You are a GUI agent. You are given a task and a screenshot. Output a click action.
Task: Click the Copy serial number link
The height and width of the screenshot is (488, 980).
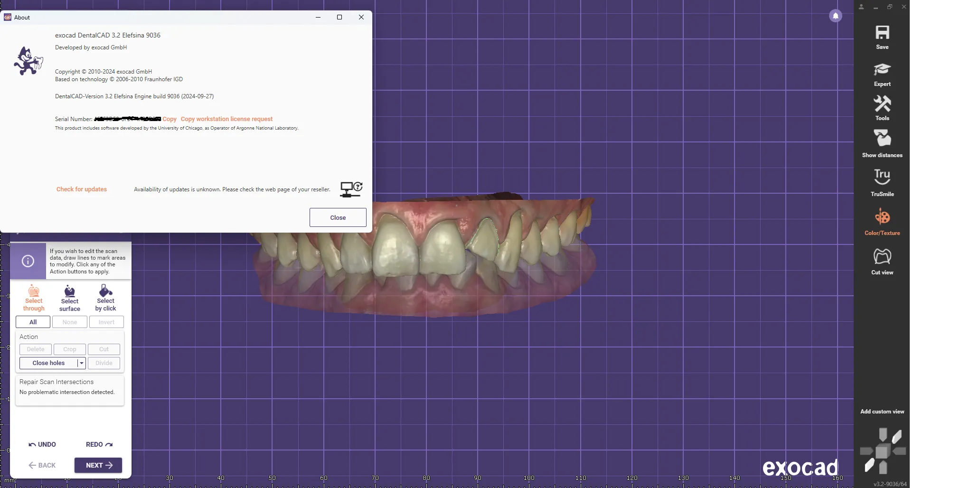tap(170, 119)
